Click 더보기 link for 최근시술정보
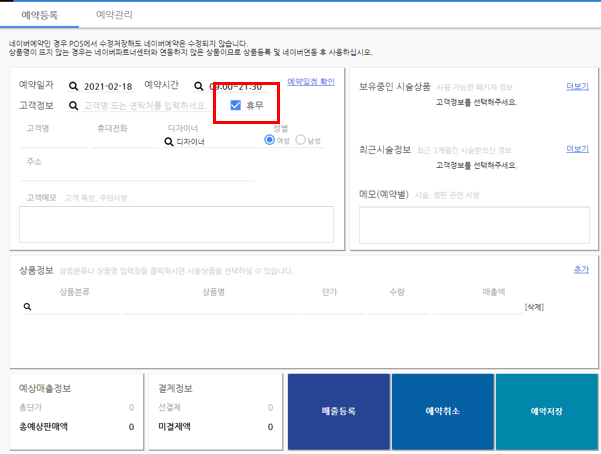Image resolution: width=601 pixels, height=454 pixels. 577,149
